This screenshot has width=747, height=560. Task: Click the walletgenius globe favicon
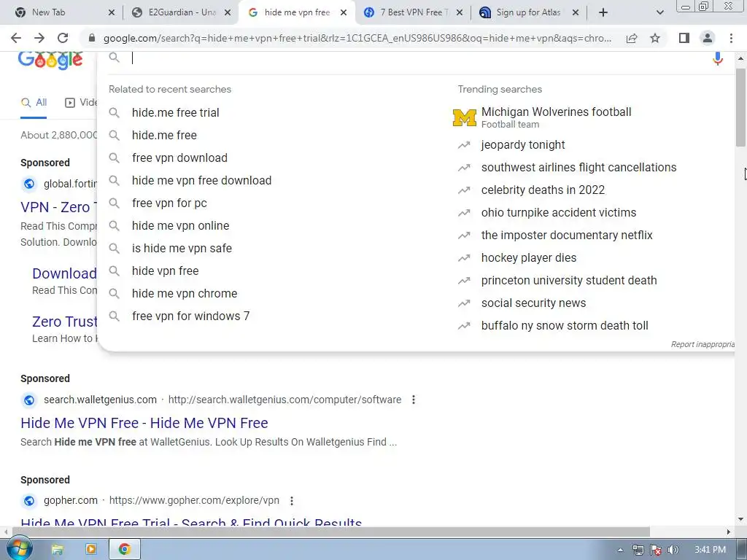[x=29, y=400]
